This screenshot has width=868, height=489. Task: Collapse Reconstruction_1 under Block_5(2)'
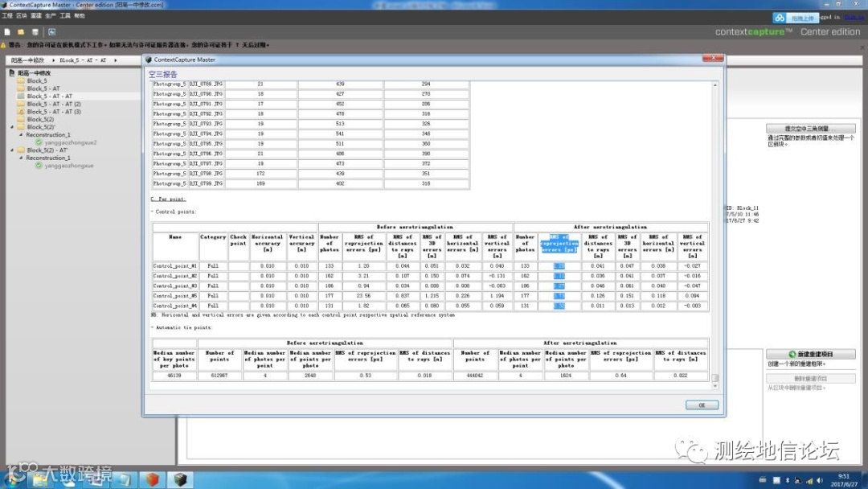click(x=21, y=135)
